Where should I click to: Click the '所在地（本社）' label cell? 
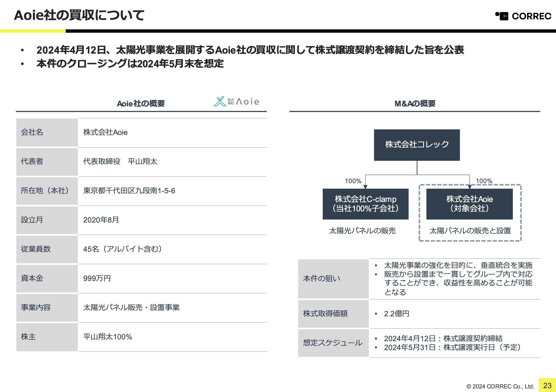pos(47,191)
